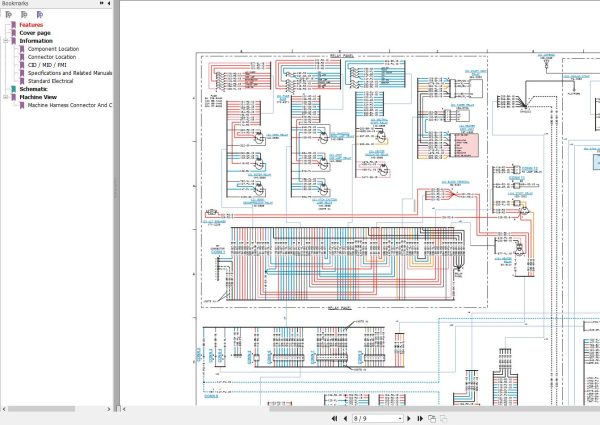Click the document horizontal scrollbar thumb

(434, 409)
